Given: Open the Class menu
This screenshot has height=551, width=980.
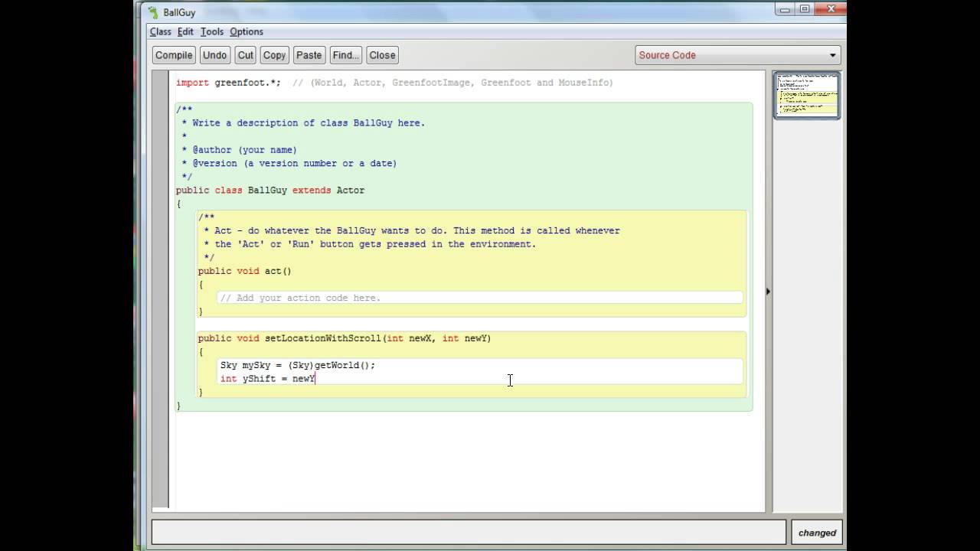Looking at the screenshot, I should [x=161, y=31].
